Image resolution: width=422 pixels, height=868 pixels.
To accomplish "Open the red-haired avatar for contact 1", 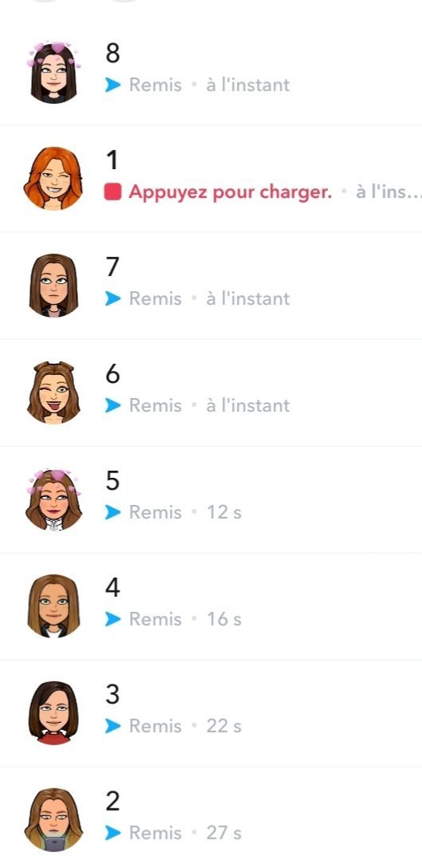I will [x=53, y=178].
